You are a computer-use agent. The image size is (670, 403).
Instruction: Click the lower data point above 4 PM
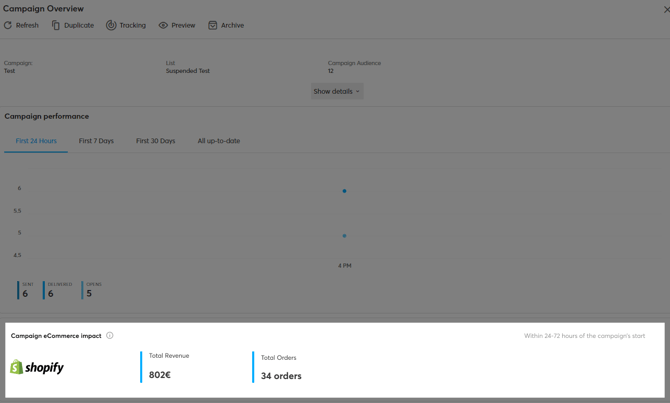[x=344, y=236]
